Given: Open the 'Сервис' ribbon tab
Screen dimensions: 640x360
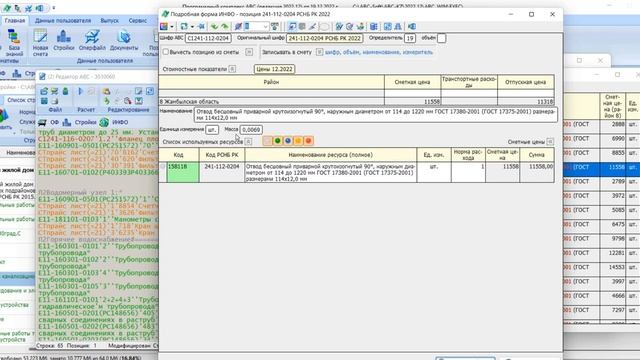Looking at the screenshot, I should pos(138,20).
